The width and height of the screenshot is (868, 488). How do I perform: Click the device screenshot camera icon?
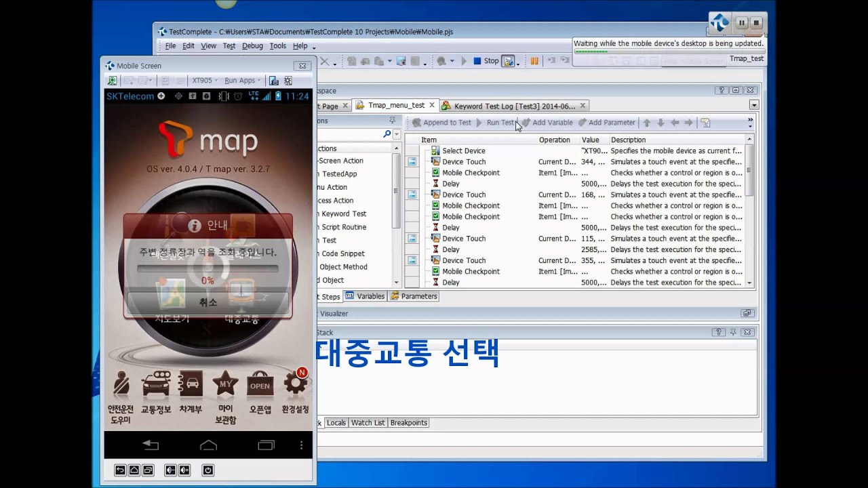(x=273, y=80)
